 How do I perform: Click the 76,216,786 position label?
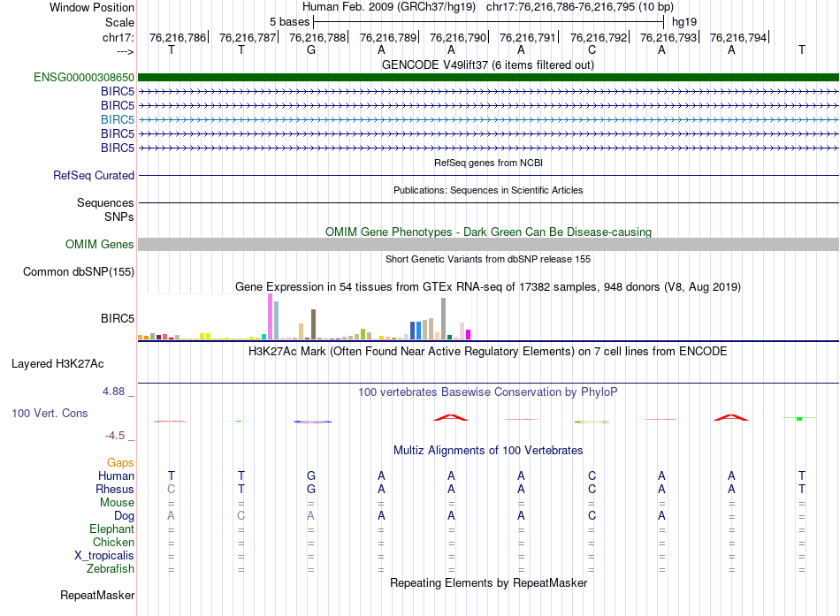click(x=178, y=37)
